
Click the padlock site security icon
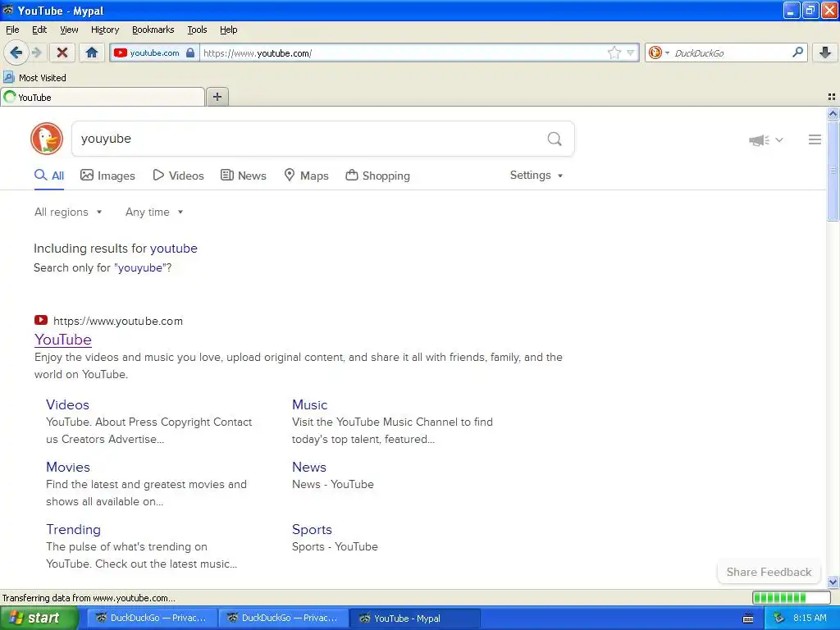[190, 52]
